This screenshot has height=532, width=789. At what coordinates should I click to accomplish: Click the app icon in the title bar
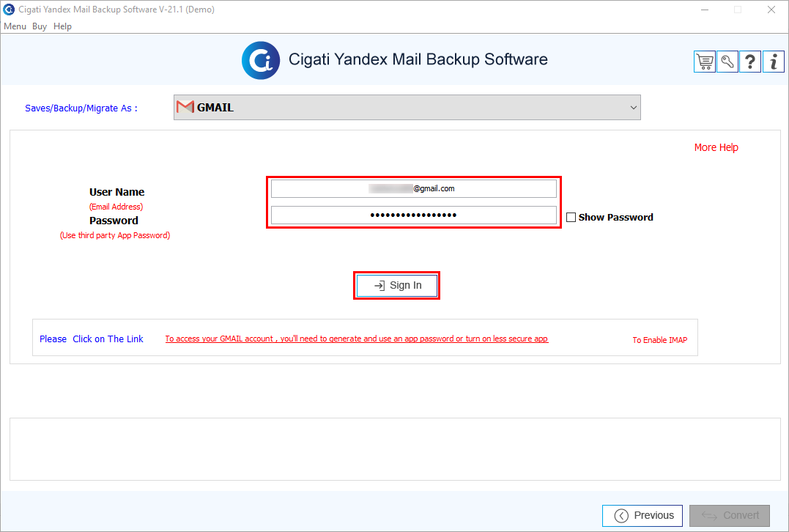[x=9, y=10]
